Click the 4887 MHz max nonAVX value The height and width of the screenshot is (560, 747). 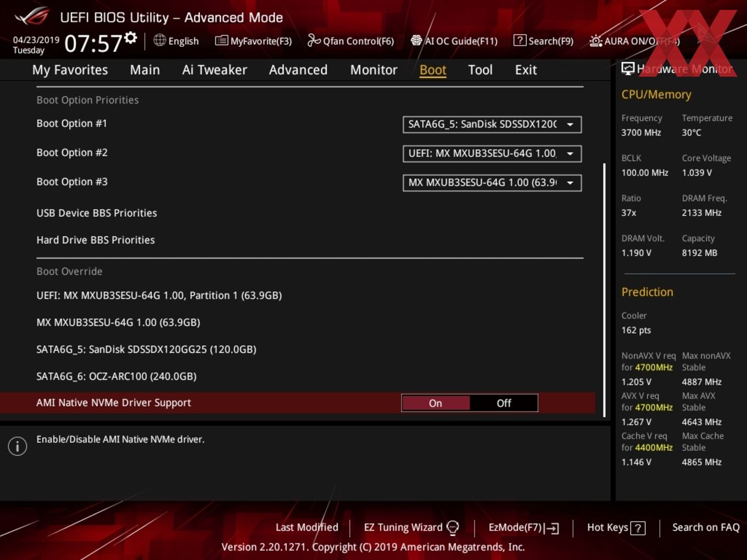701,382
